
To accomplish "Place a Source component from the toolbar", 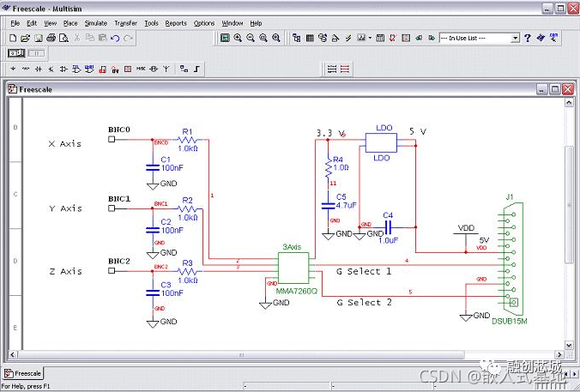I will (x=13, y=69).
